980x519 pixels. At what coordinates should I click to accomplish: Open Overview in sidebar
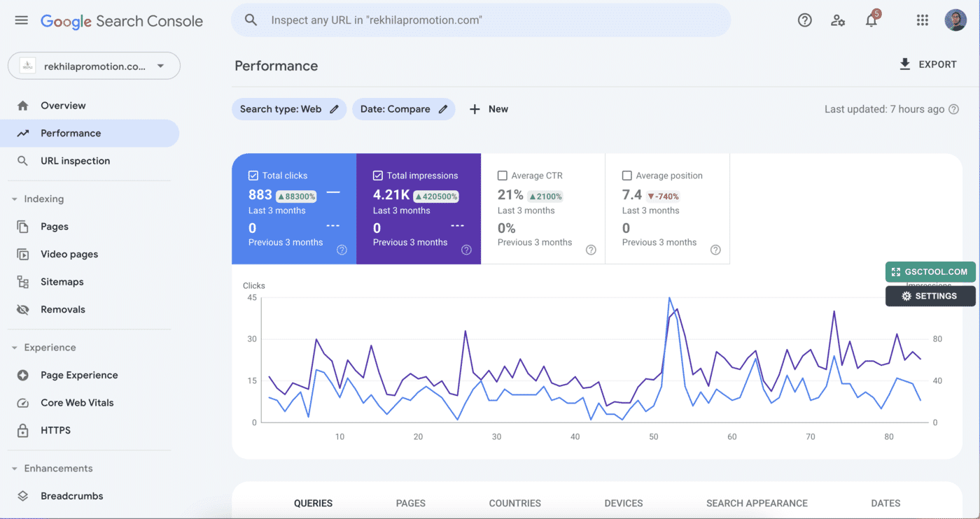click(x=90, y=106)
